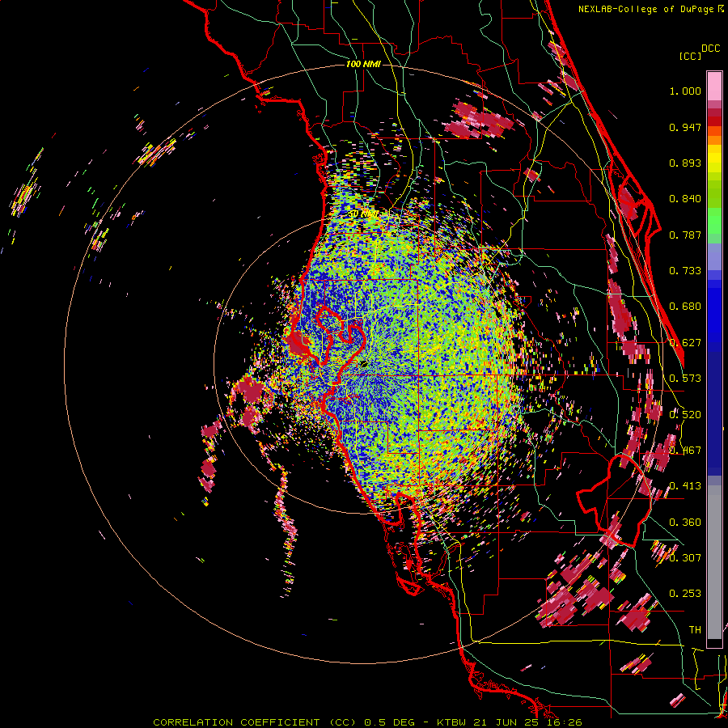
Task: Click the DCC label above the color bar
Action: coord(710,49)
